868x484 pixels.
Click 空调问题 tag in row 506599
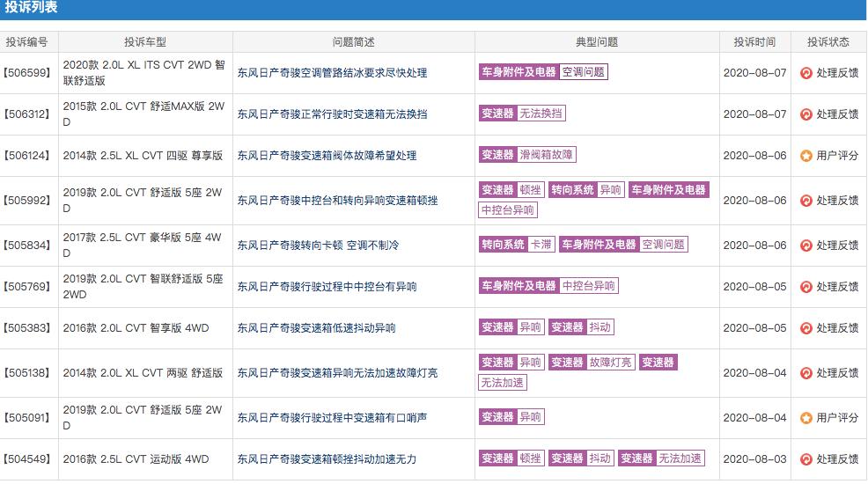pyautogui.click(x=584, y=72)
